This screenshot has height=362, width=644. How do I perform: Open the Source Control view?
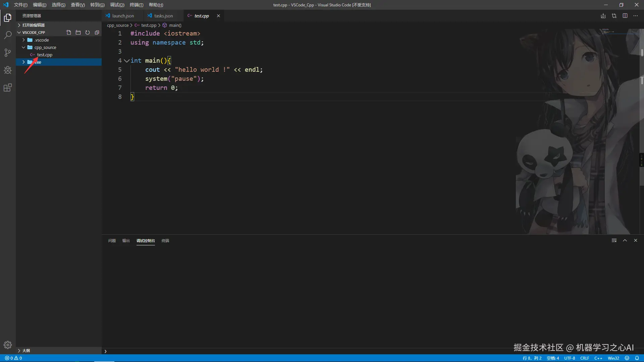tap(8, 53)
